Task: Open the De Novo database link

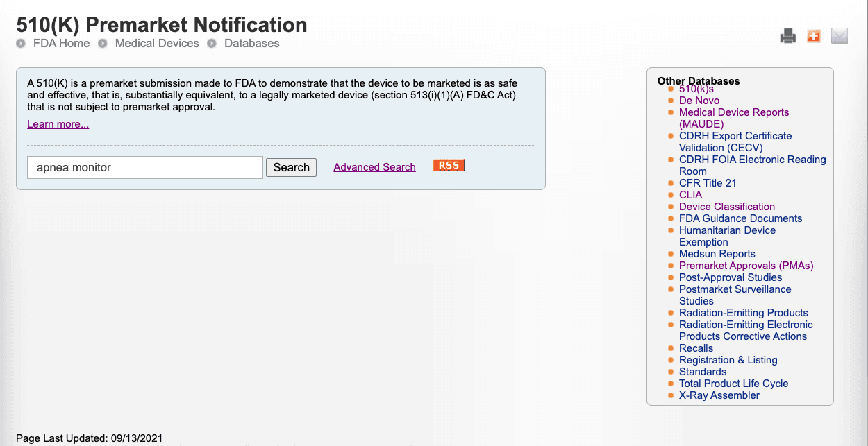Action: [699, 101]
